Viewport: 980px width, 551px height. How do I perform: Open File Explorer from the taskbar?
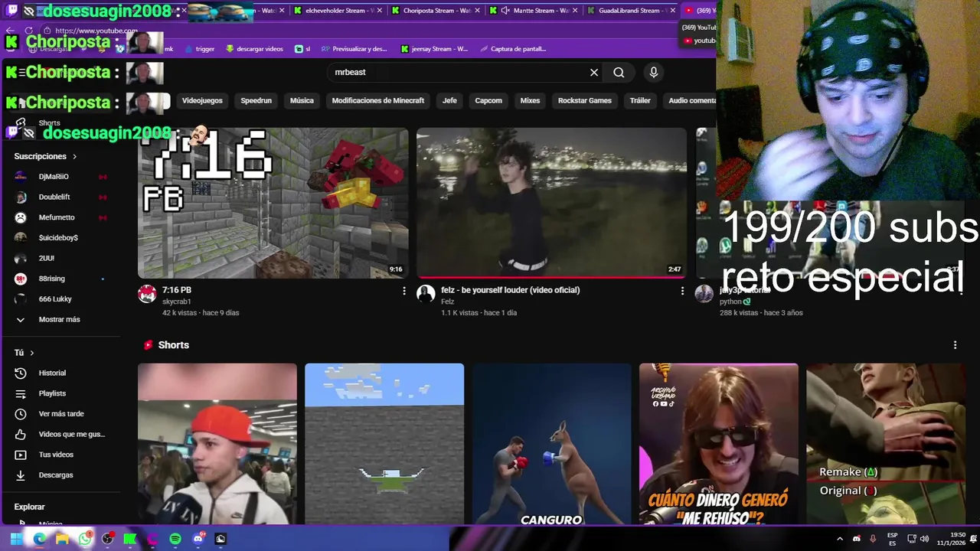tap(62, 539)
